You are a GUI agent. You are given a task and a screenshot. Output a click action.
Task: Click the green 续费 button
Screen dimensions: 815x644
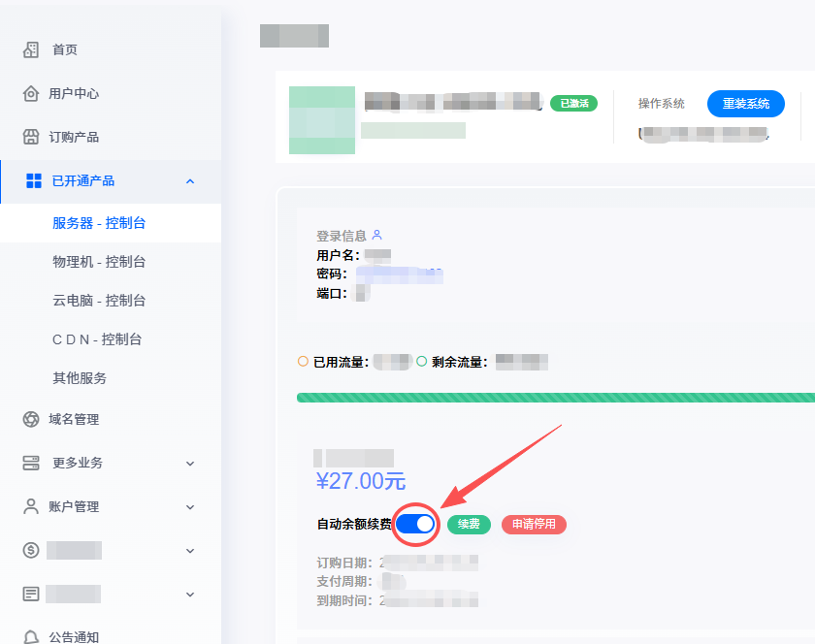[469, 525]
